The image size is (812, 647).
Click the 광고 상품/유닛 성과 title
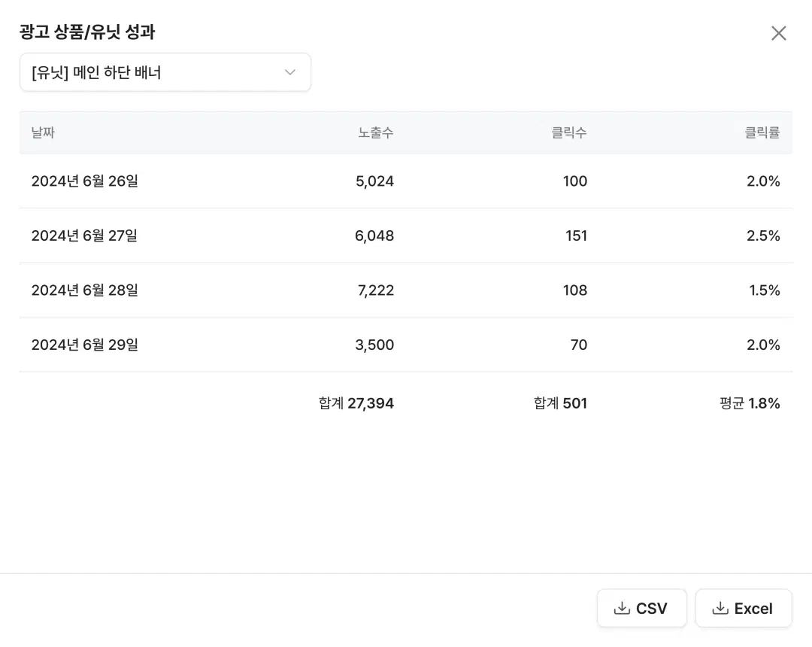(87, 32)
